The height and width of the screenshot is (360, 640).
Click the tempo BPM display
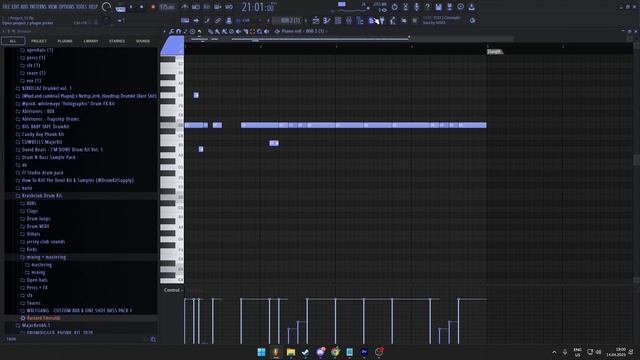pos(167,7)
